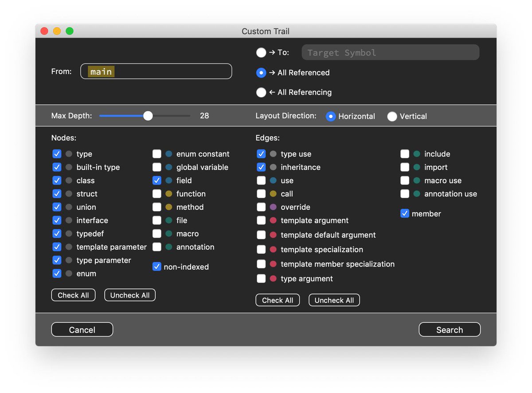Check the 'use' edge checkbox

click(261, 181)
